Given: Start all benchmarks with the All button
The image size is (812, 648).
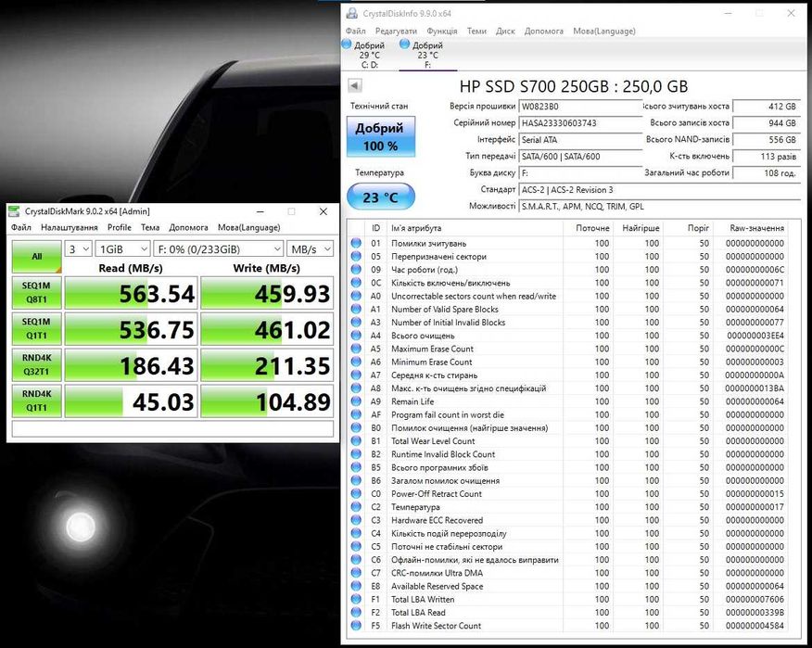Looking at the screenshot, I should click(x=37, y=257).
